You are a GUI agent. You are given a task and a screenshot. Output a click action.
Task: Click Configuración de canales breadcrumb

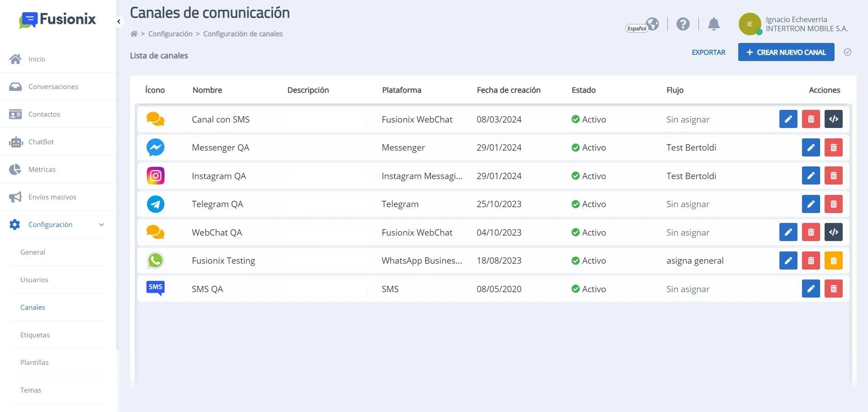(243, 34)
